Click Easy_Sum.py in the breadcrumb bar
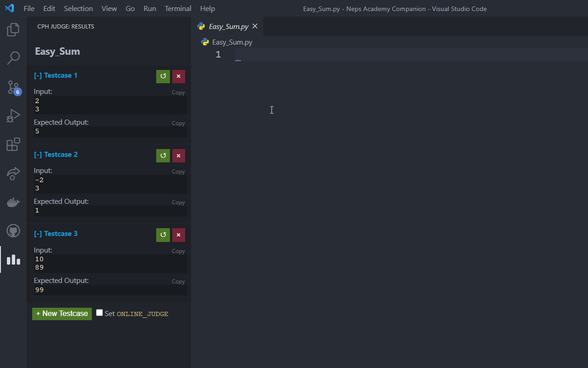The width and height of the screenshot is (588, 368). (232, 42)
